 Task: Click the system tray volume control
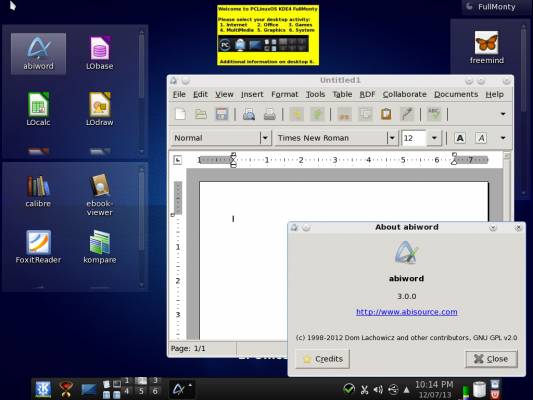(378, 389)
